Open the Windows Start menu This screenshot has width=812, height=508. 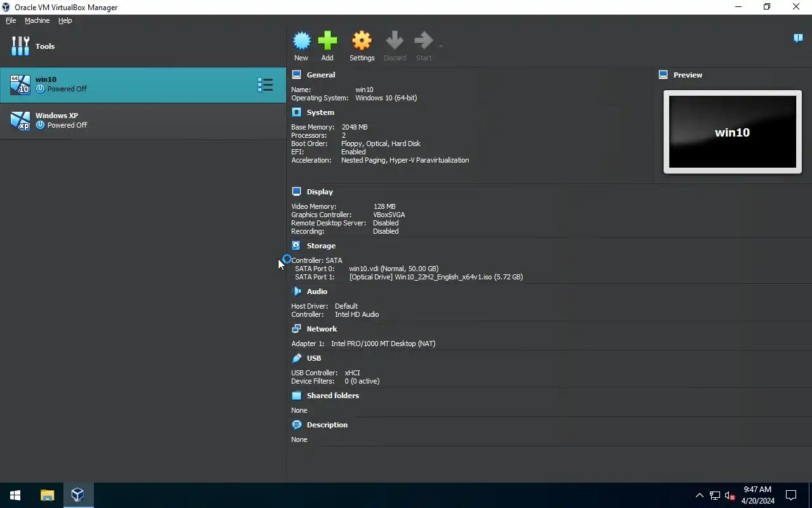point(15,495)
